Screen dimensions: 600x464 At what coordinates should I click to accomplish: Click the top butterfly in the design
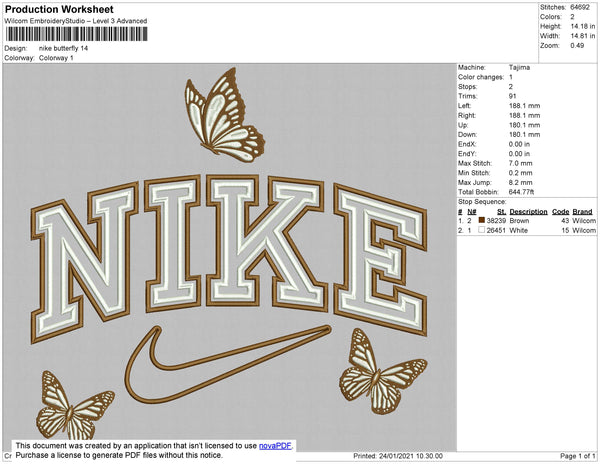225,115
